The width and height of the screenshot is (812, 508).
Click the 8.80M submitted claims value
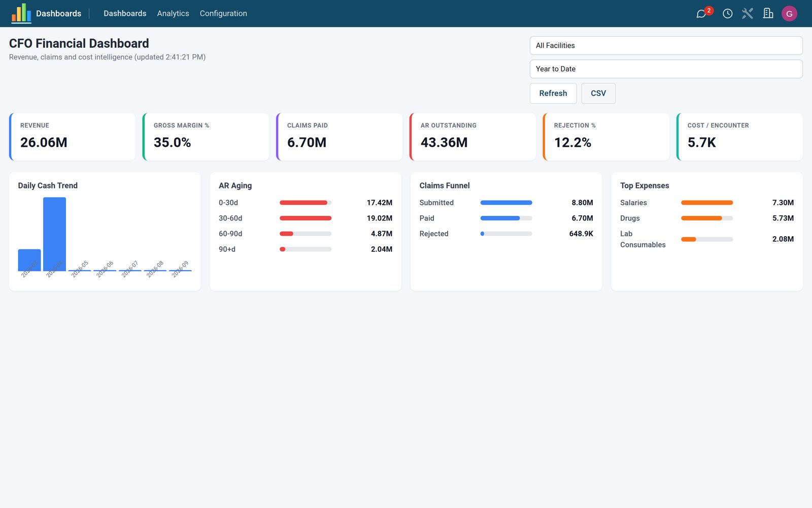[582, 203]
